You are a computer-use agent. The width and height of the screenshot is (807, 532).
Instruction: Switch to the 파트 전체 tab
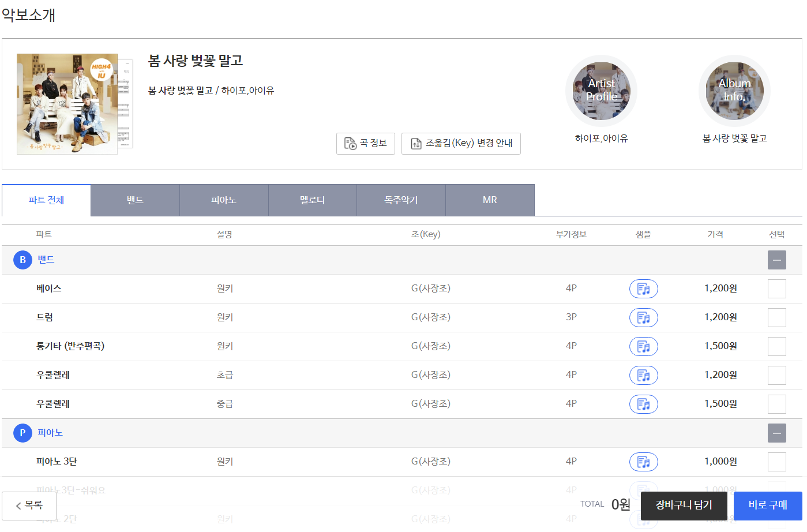point(46,200)
